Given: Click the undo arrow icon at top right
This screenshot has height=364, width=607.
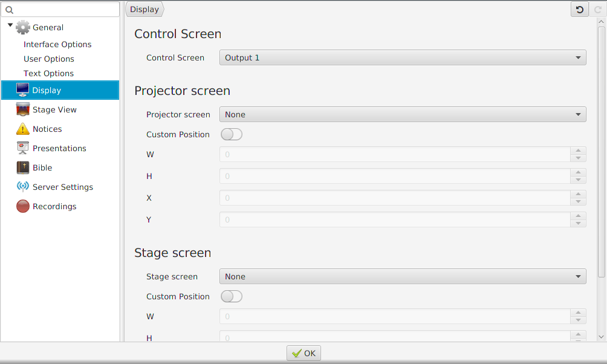Looking at the screenshot, I should pyautogui.click(x=579, y=9).
